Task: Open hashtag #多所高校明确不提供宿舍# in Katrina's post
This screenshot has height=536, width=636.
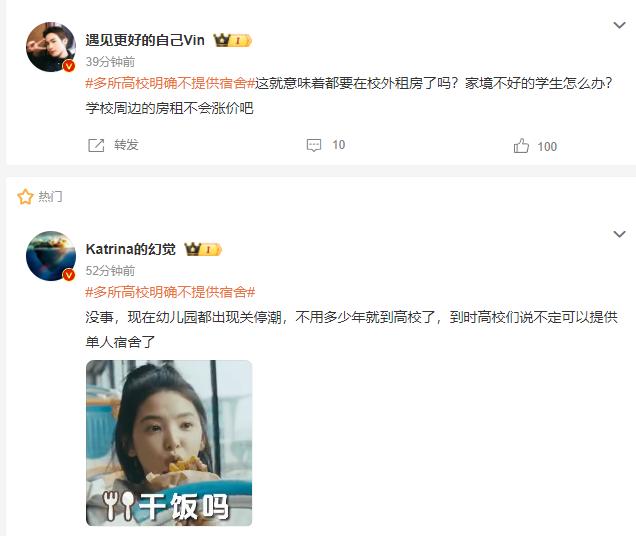Action: point(170,292)
